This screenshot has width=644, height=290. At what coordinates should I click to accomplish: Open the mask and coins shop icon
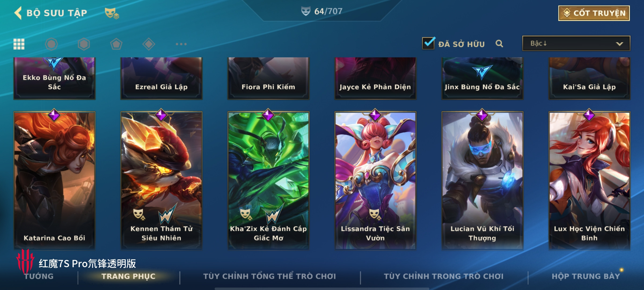click(112, 13)
